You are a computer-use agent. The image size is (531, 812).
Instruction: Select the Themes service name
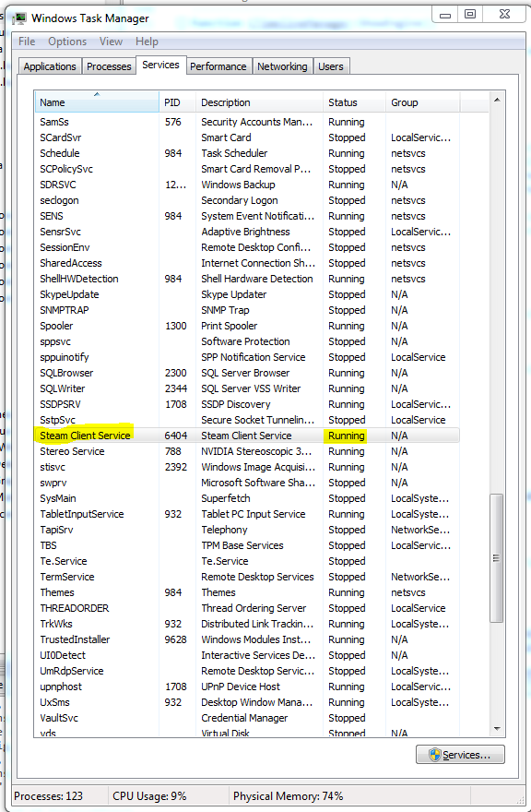click(57, 592)
